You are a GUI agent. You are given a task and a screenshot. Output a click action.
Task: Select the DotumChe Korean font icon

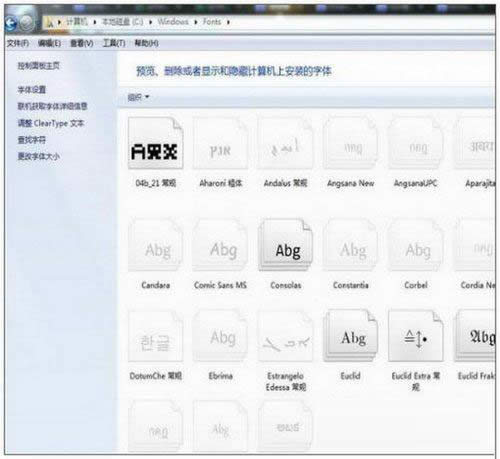[x=156, y=336]
